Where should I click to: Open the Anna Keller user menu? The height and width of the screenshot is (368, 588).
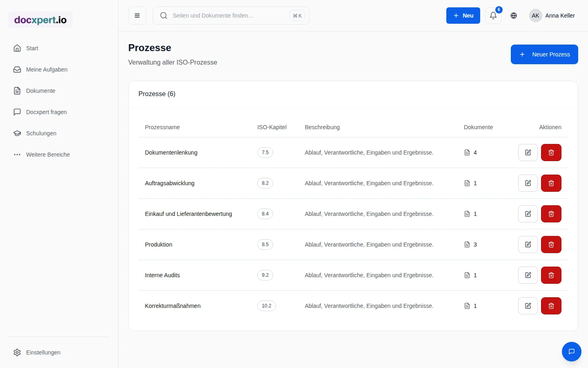tap(552, 16)
